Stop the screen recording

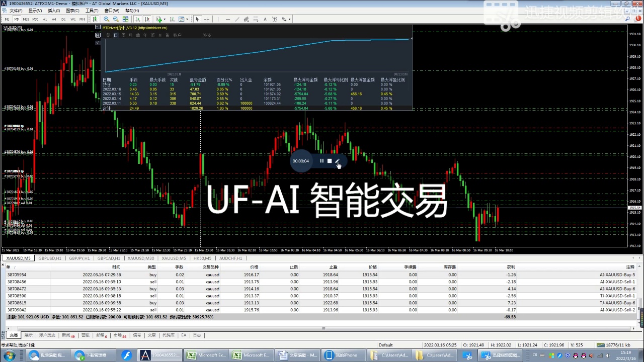pyautogui.click(x=330, y=161)
